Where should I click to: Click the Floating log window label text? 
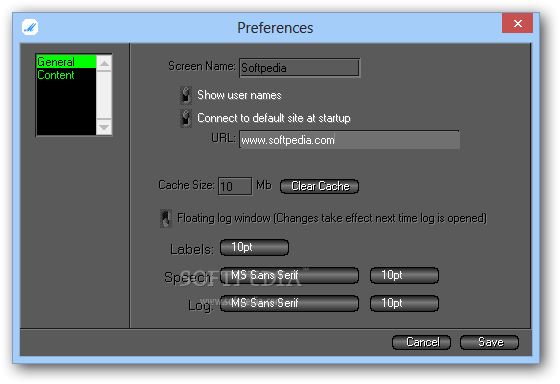click(332, 218)
